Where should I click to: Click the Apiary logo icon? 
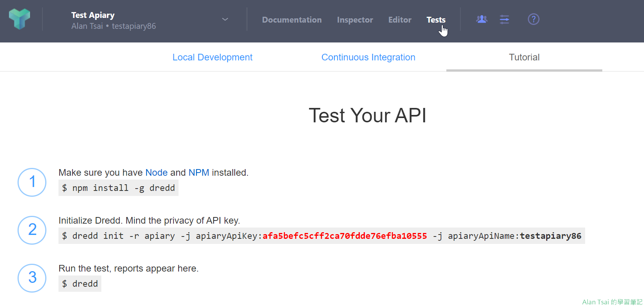(x=19, y=19)
